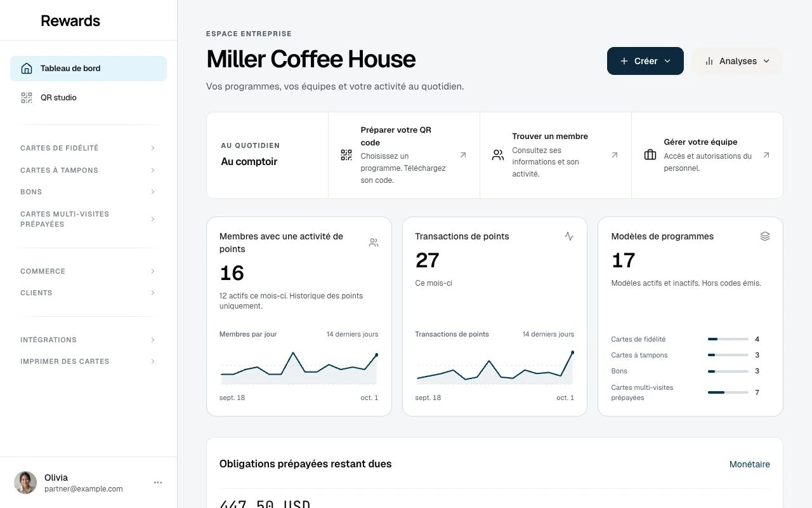This screenshot has height=508, width=812.
Task: Open the three-dot menu next to Olivia
Action: [x=158, y=483]
